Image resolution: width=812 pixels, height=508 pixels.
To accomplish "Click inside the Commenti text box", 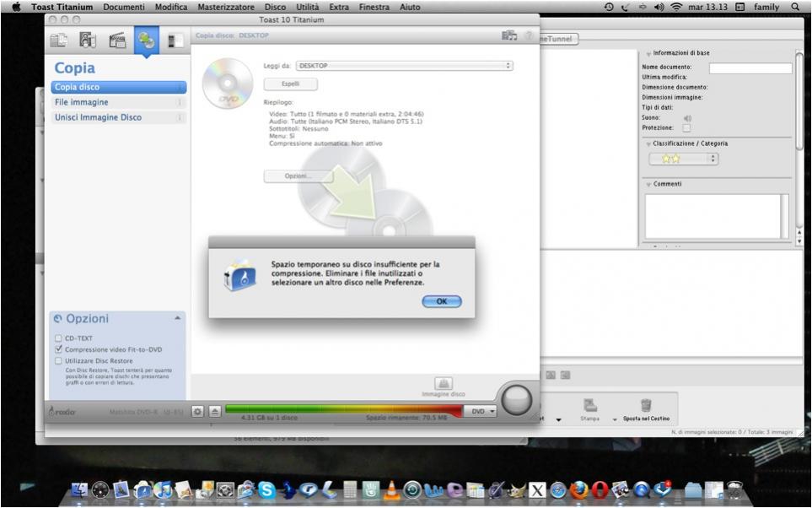I will (713, 216).
